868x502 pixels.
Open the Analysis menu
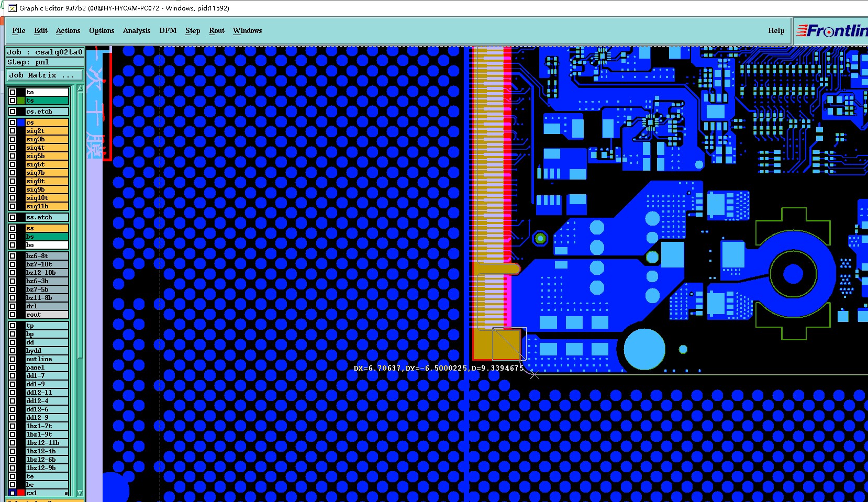pyautogui.click(x=137, y=30)
